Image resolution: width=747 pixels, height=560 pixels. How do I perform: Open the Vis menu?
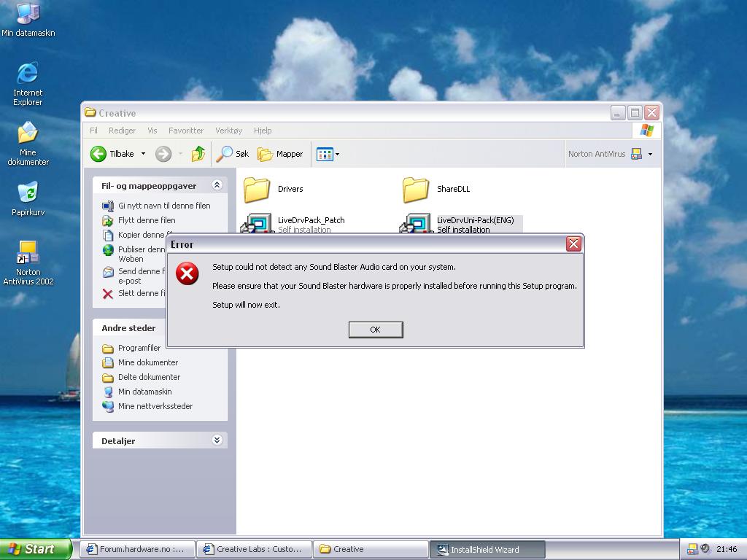[x=152, y=131]
